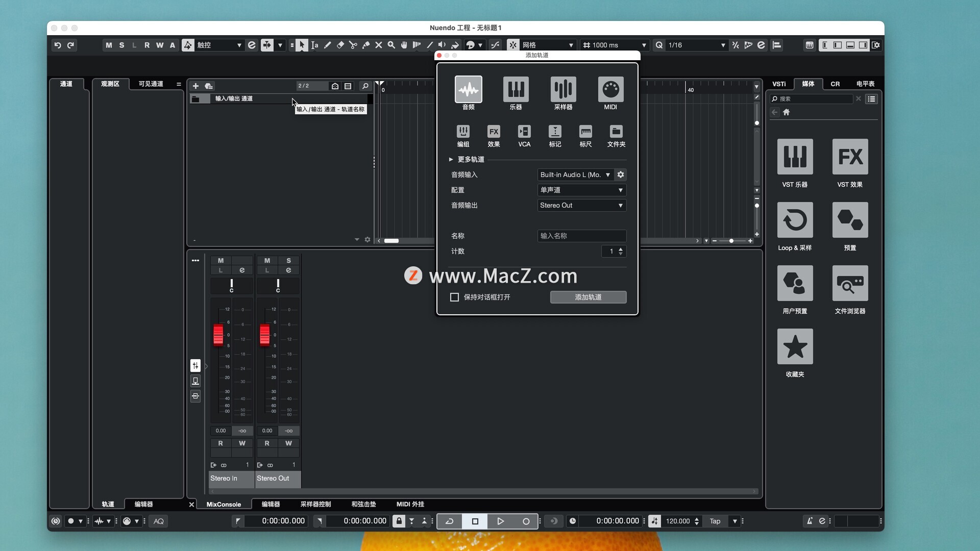Click the Stereo Out channel fader
This screenshot has width=980, height=551.
(264, 335)
